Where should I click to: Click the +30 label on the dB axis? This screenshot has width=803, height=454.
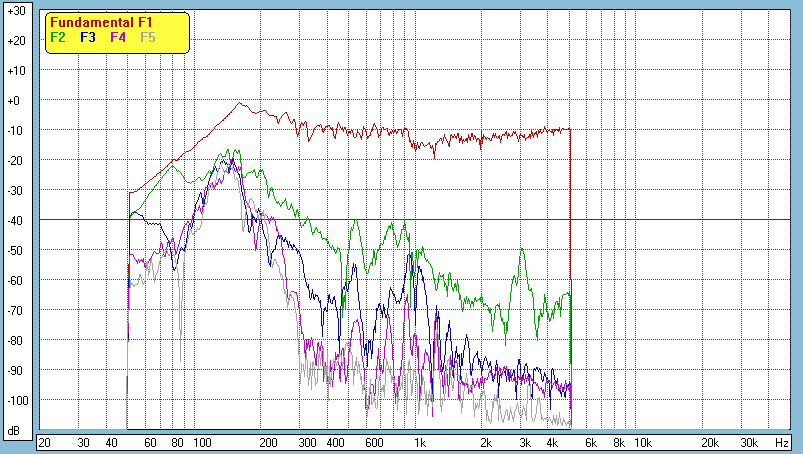coord(15,11)
